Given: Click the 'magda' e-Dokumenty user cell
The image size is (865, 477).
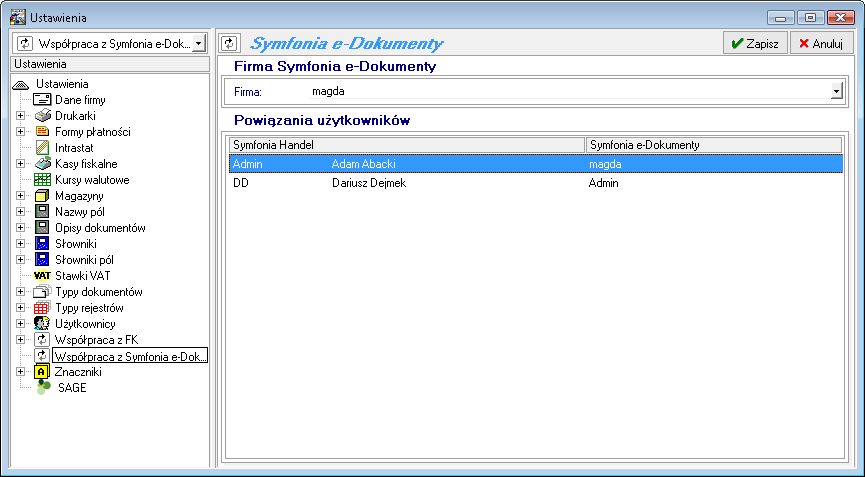Looking at the screenshot, I should [x=605, y=164].
